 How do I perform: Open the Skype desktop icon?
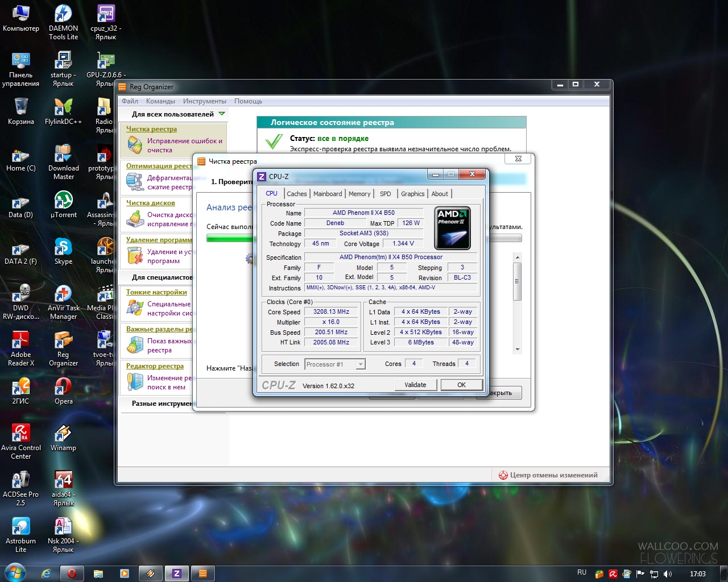click(x=63, y=247)
